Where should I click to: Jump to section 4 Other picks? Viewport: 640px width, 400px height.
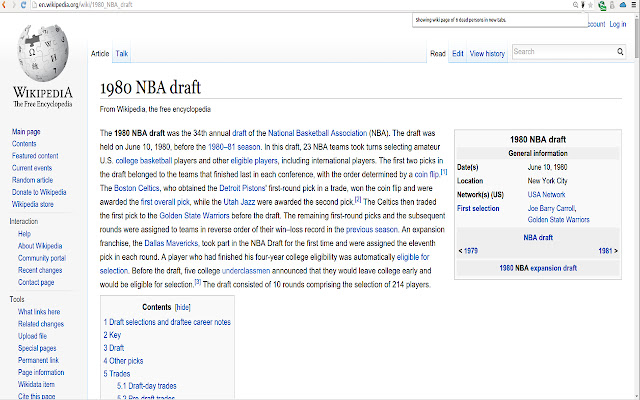click(x=123, y=361)
